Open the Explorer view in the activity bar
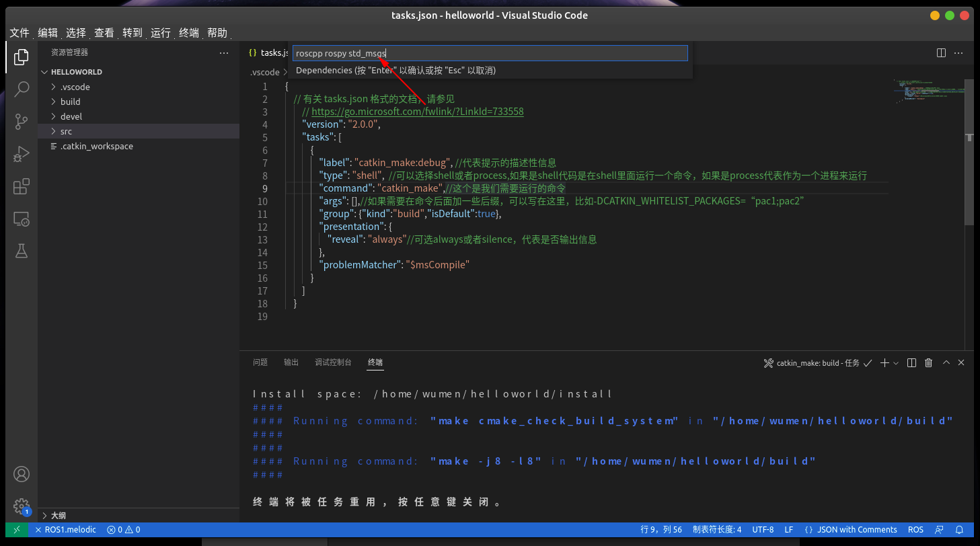Image resolution: width=980 pixels, height=546 pixels. (x=21, y=56)
